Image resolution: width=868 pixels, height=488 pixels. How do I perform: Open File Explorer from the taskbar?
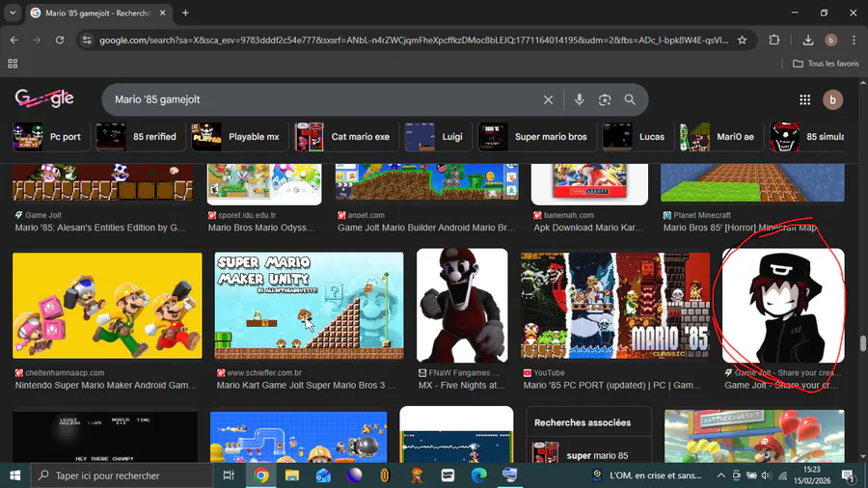(292, 475)
